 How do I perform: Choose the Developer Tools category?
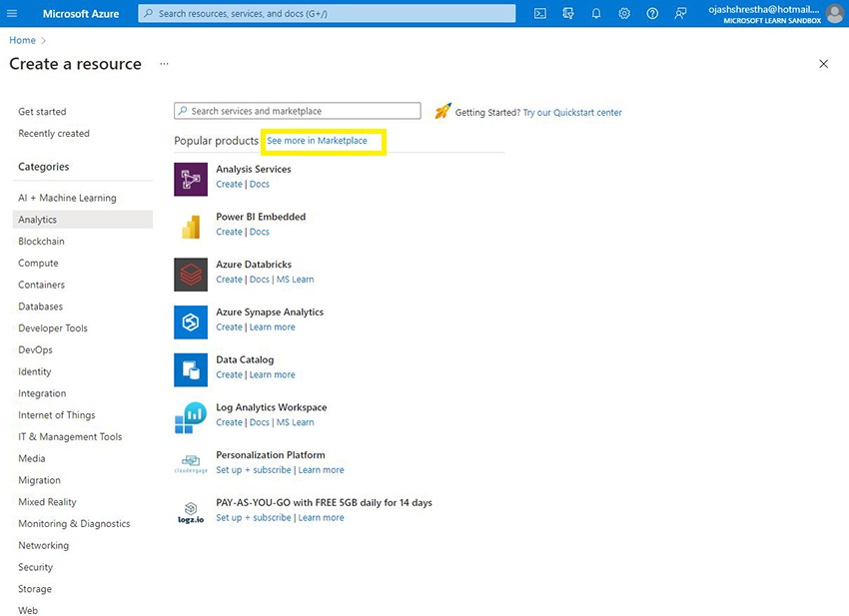53,328
